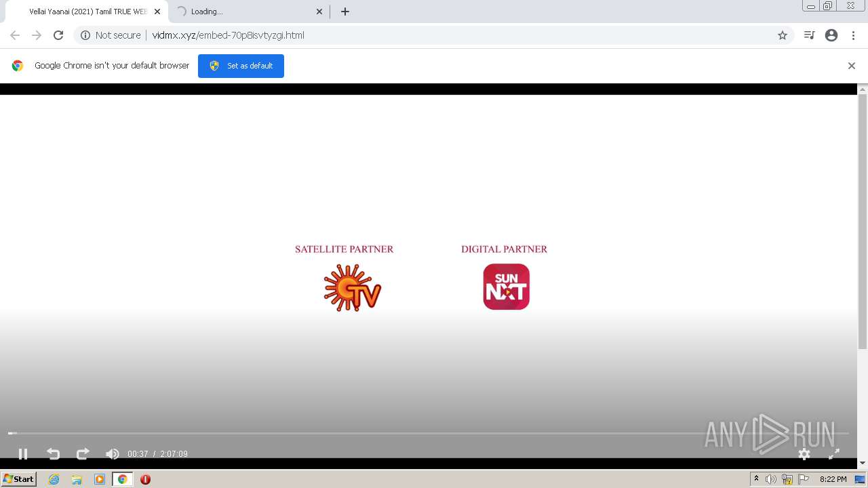Go back to previous page
Image resolution: width=868 pixels, height=488 pixels.
(15, 35)
